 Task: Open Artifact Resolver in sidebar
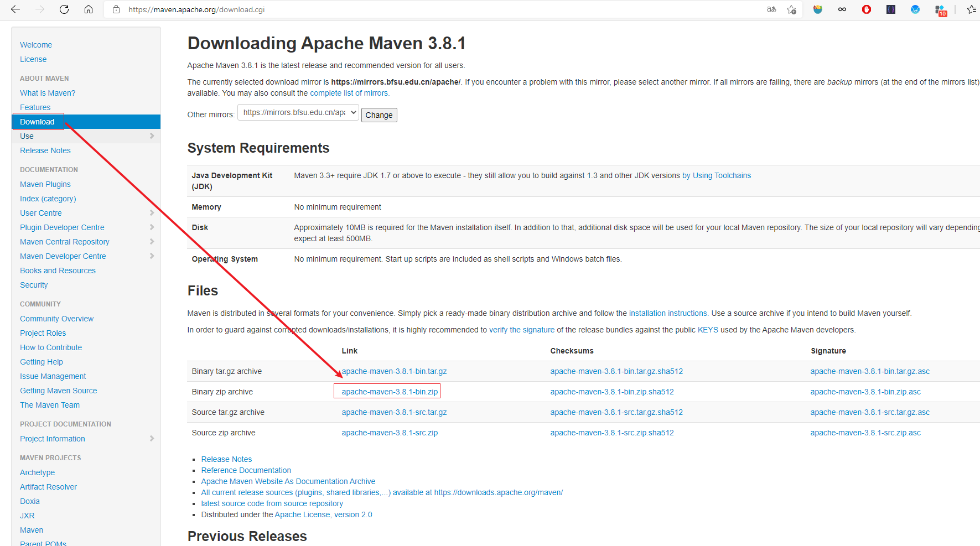coord(49,487)
